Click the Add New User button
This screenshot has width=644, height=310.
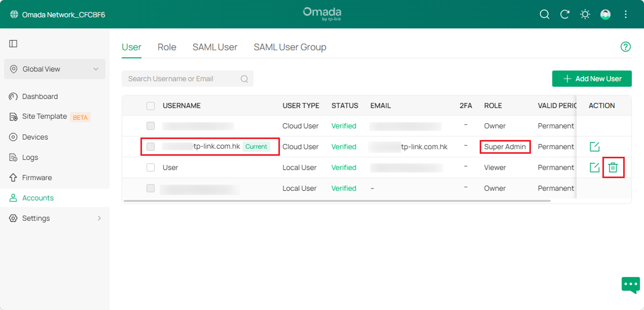[592, 78]
